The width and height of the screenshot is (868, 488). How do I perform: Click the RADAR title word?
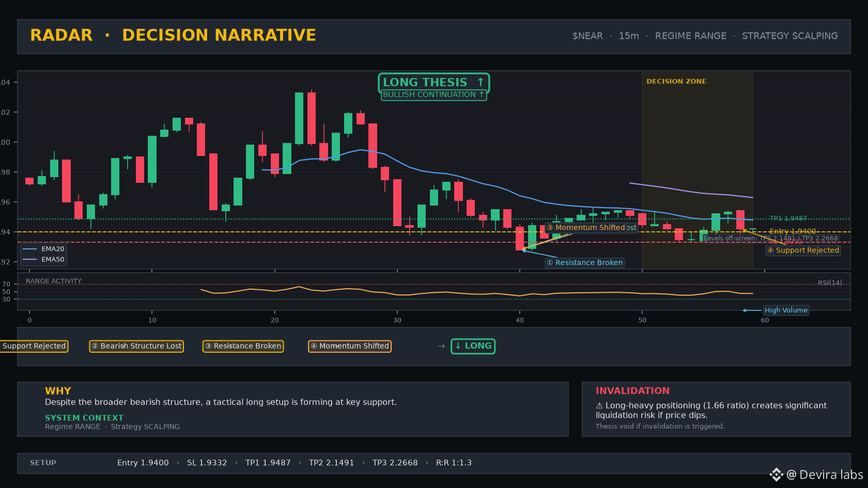tap(61, 35)
